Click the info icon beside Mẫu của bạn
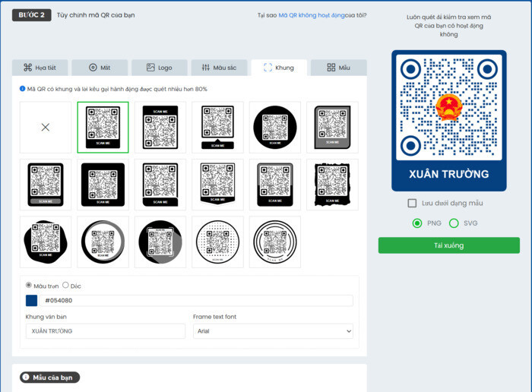The width and height of the screenshot is (532, 392). pos(26,377)
